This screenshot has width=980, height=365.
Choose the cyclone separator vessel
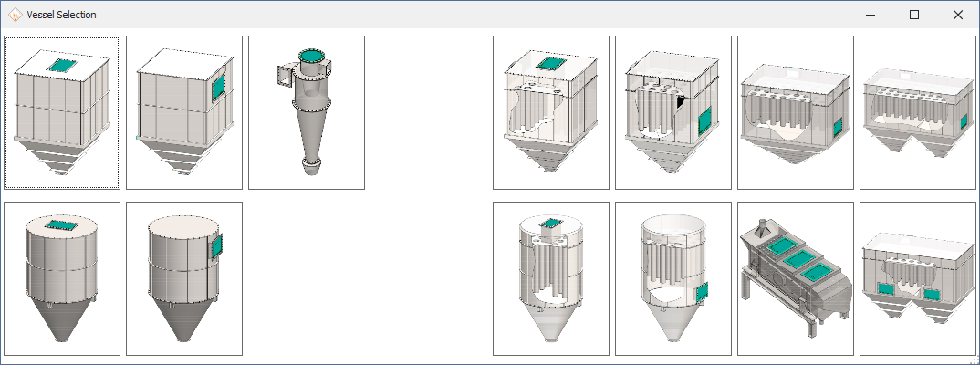point(307,113)
